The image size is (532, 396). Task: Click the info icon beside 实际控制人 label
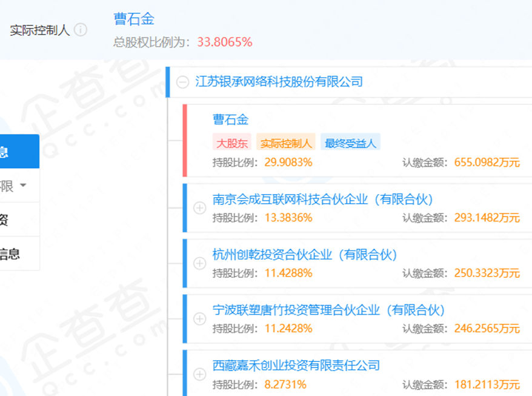(x=81, y=30)
